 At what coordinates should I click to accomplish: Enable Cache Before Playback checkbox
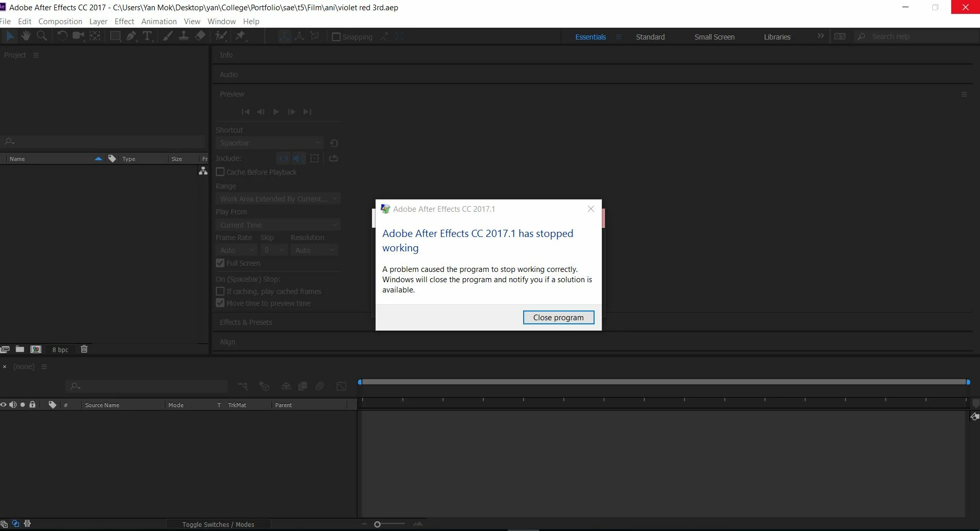[x=220, y=172]
